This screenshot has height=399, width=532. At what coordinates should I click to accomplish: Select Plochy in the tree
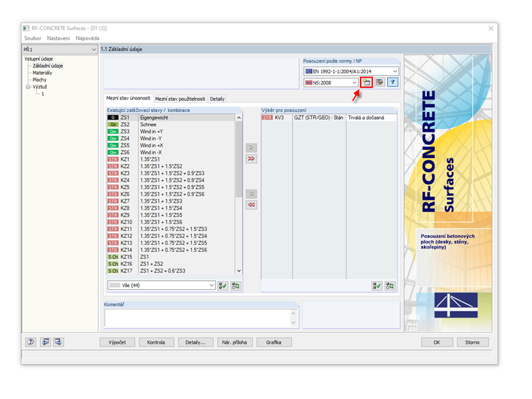39,80
